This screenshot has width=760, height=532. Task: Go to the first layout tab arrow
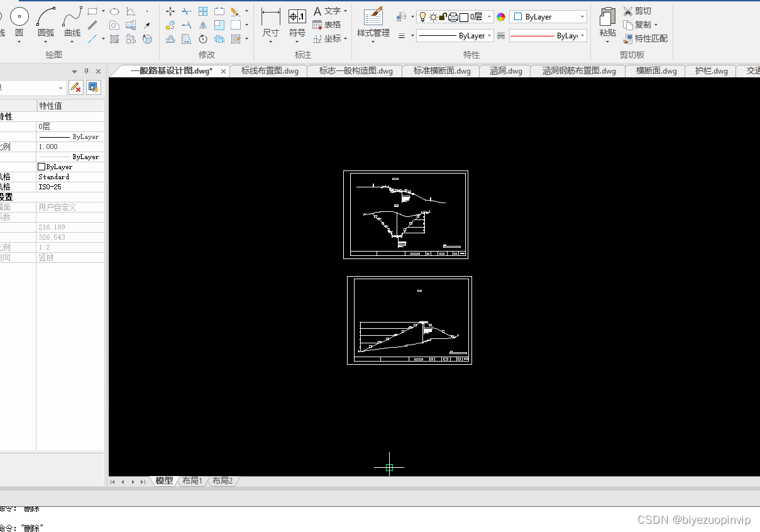[x=113, y=482]
